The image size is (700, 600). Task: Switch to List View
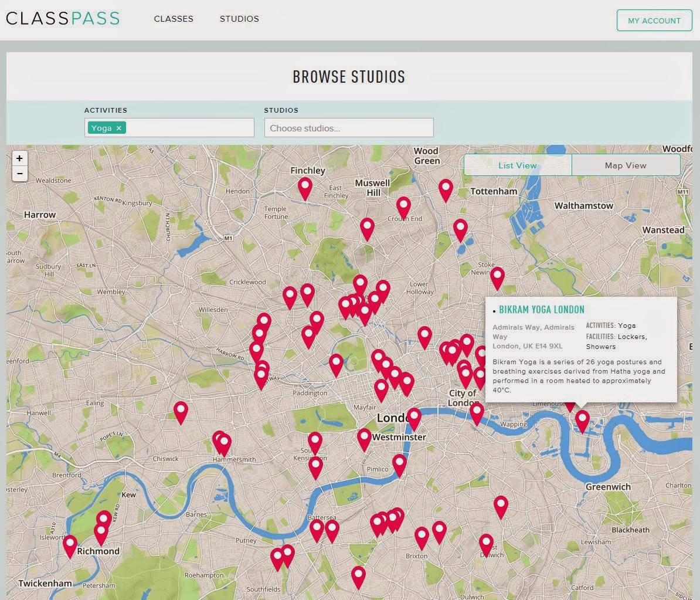517,165
